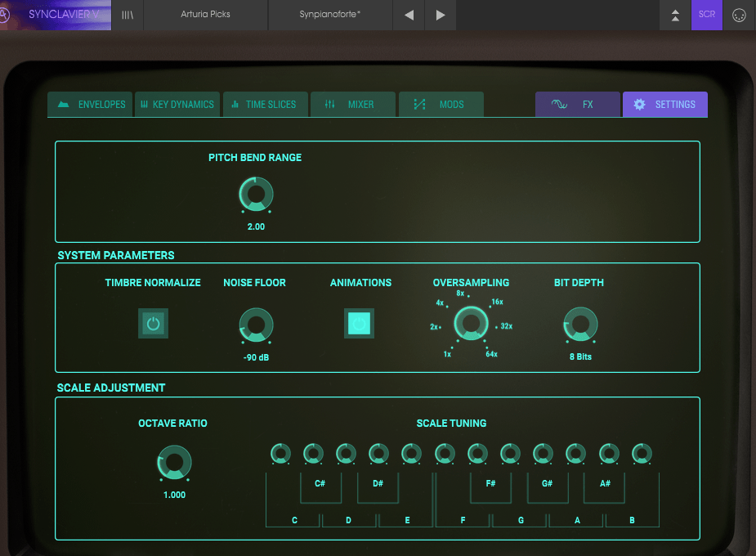The image size is (756, 556).
Task: Click the Oversampling selector knob
Action: point(471,324)
